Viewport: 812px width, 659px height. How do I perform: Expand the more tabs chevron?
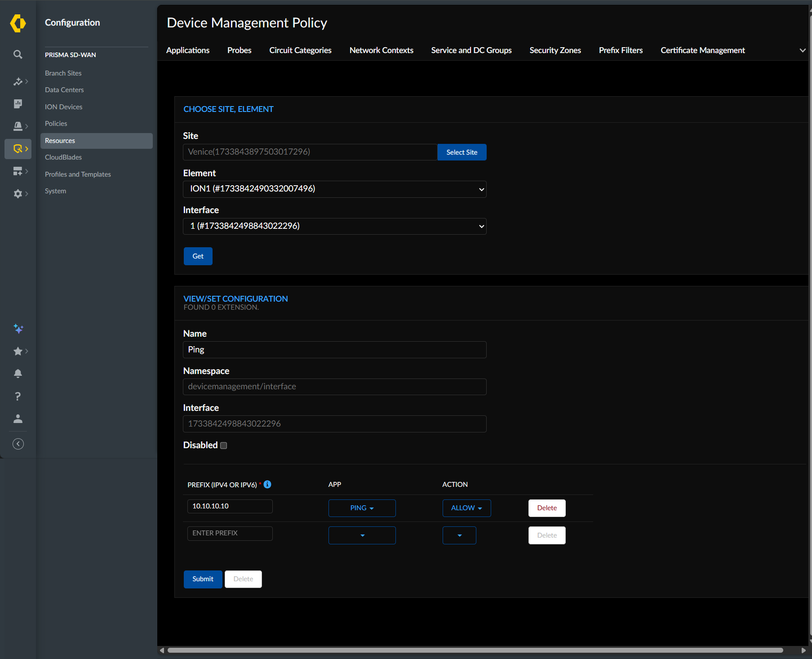point(802,50)
